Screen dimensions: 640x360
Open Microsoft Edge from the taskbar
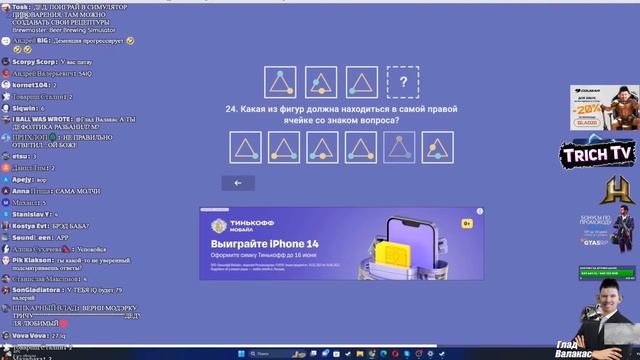pos(384,354)
